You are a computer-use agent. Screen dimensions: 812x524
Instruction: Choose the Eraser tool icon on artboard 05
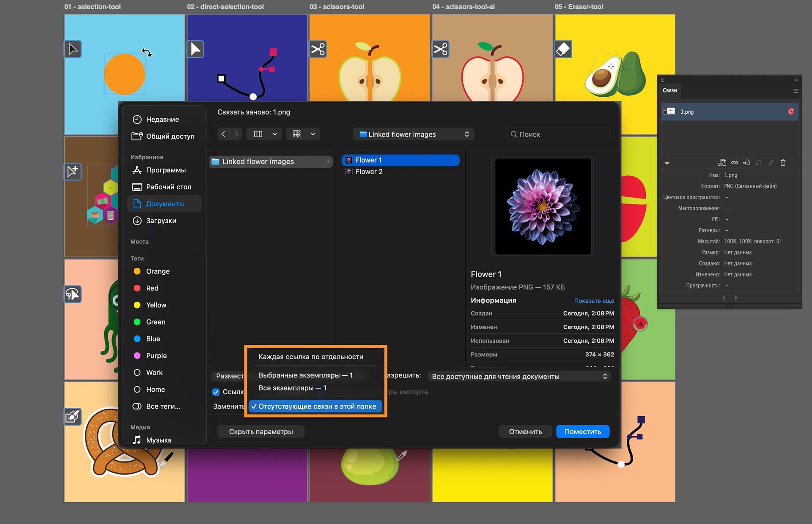[563, 49]
